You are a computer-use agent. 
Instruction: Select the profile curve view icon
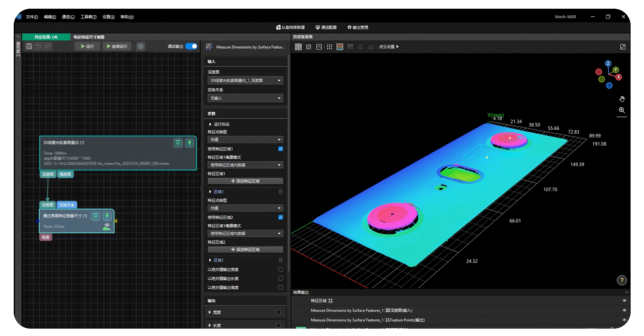[x=319, y=47]
